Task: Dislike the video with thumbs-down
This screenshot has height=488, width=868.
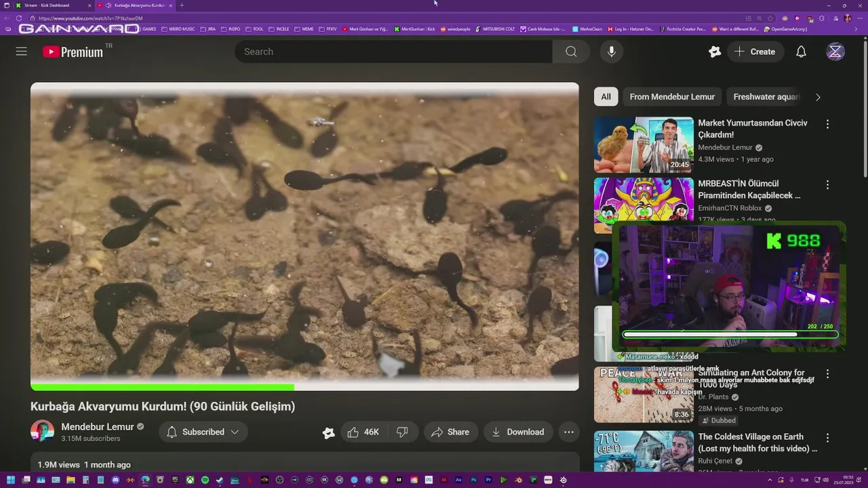Action: tap(402, 432)
